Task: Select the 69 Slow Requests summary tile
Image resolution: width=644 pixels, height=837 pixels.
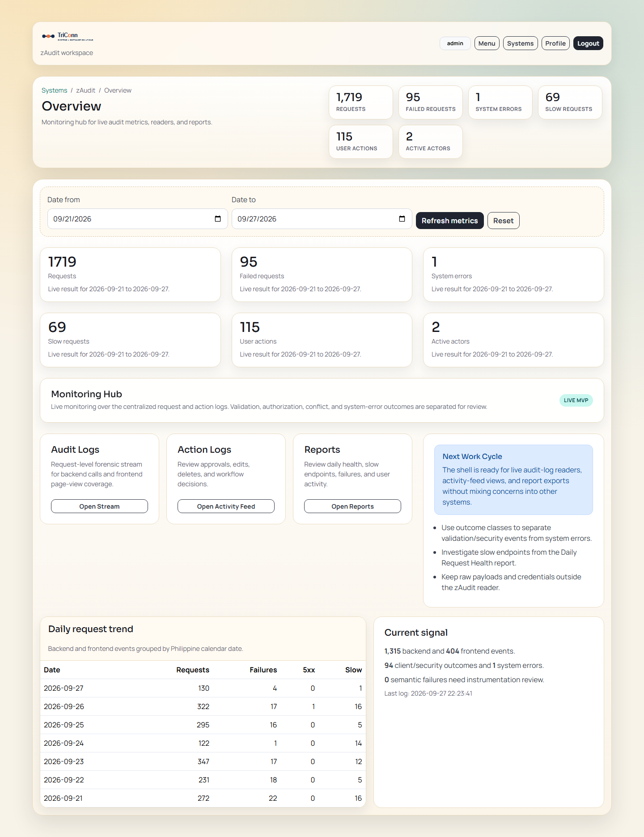Action: click(x=570, y=102)
